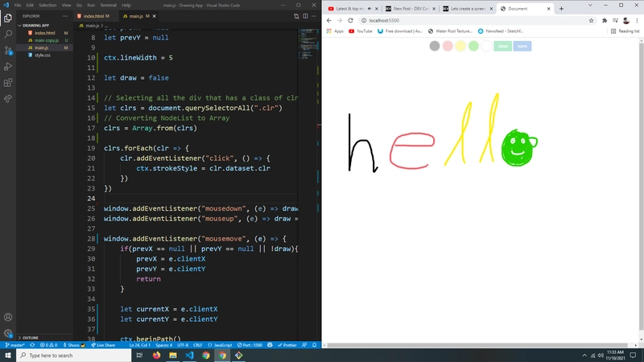644x362 pixels.
Task: Select the white color swatch
Action: point(486,46)
